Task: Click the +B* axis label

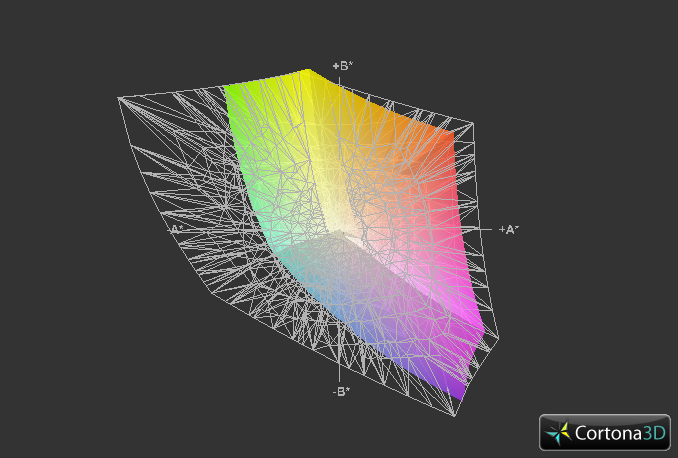Action: pyautogui.click(x=342, y=66)
